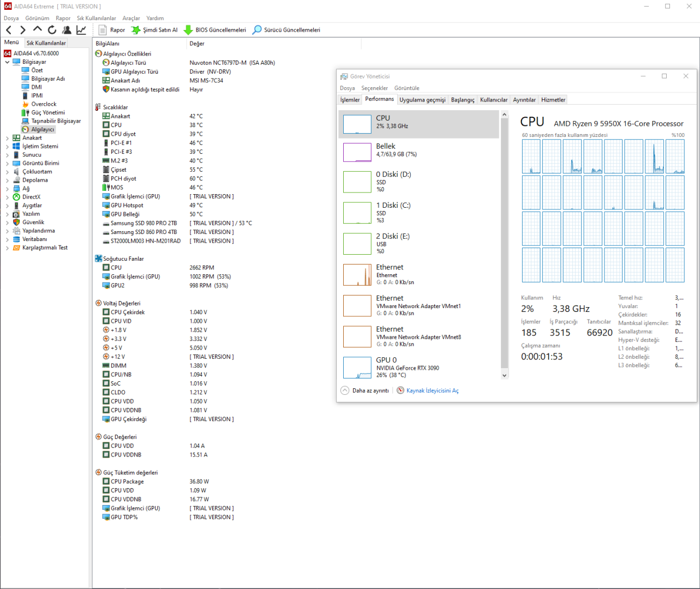The image size is (700, 589).
Task: Select Bellek memory graph thumbnail
Action: [x=357, y=152]
